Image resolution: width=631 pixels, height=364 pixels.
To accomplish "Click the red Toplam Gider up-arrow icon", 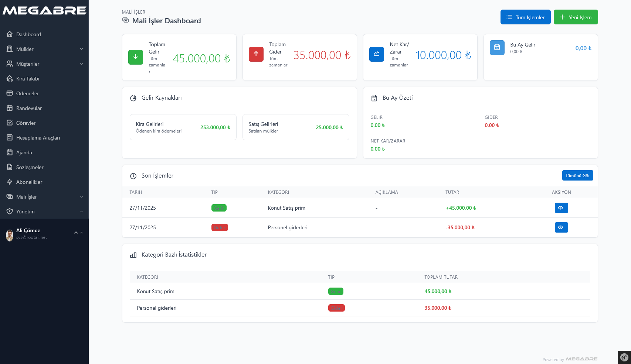I will click(256, 54).
